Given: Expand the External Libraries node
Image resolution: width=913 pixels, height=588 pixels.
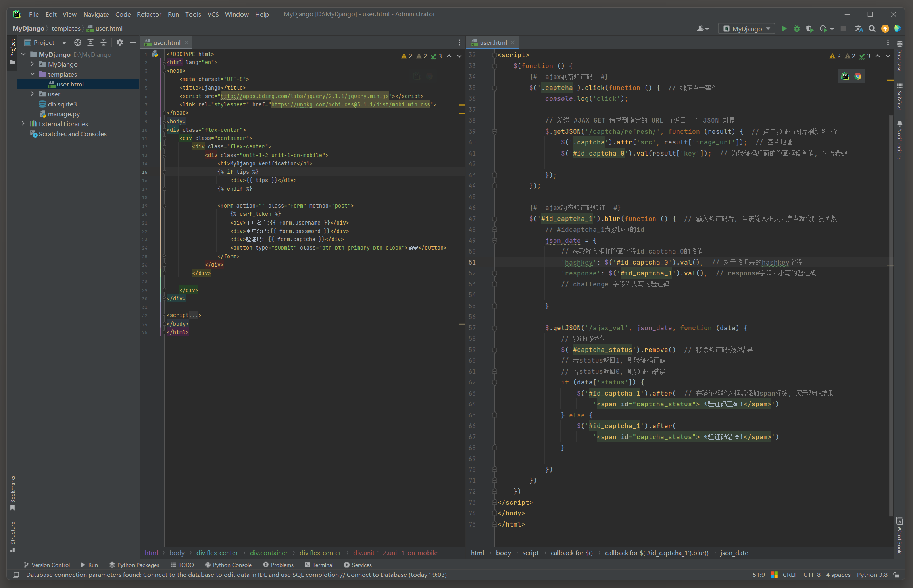Looking at the screenshot, I should click(x=23, y=124).
